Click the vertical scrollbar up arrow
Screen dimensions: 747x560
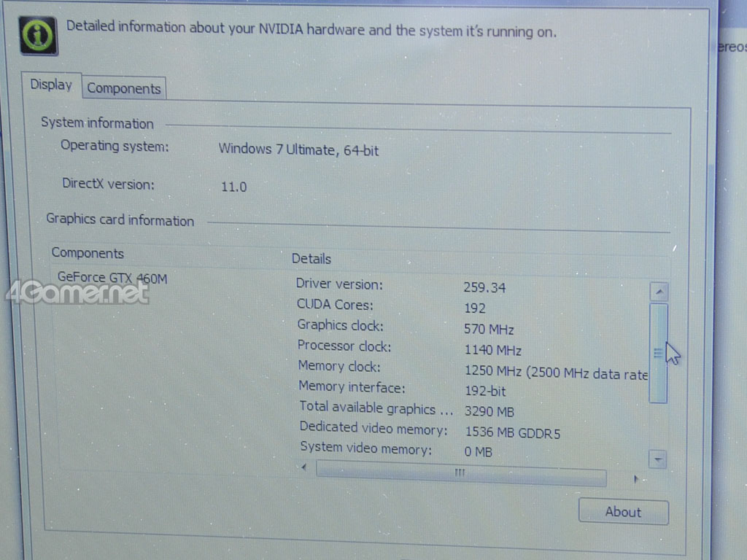point(659,292)
